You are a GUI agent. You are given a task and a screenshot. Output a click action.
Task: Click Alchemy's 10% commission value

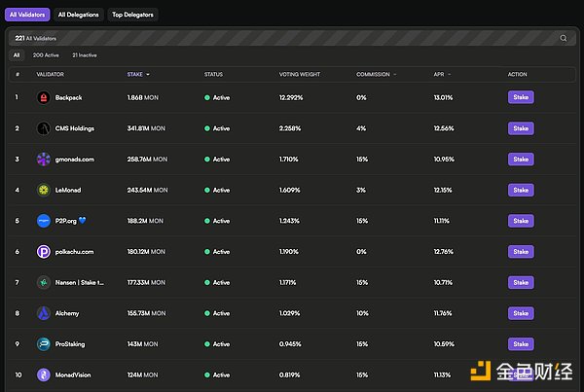pos(362,313)
